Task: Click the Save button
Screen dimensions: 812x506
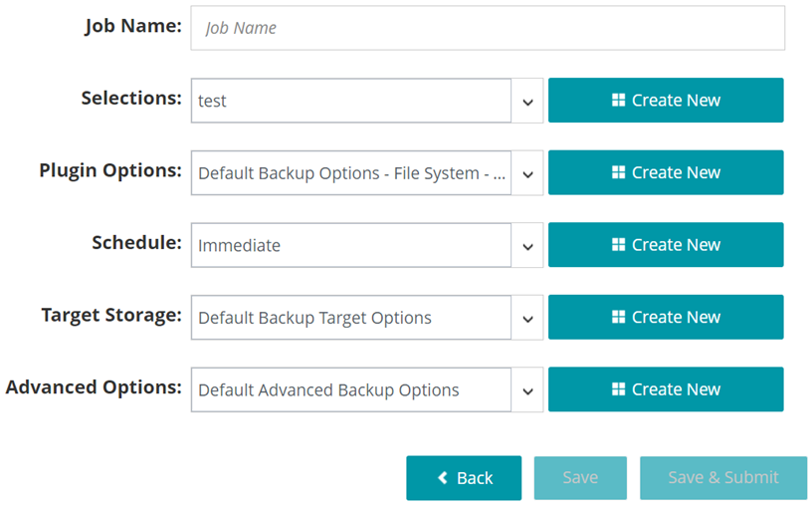Action: pos(580,478)
